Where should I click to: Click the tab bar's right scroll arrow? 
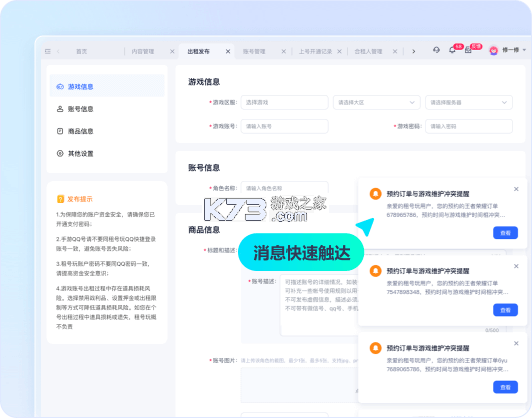tap(414, 51)
